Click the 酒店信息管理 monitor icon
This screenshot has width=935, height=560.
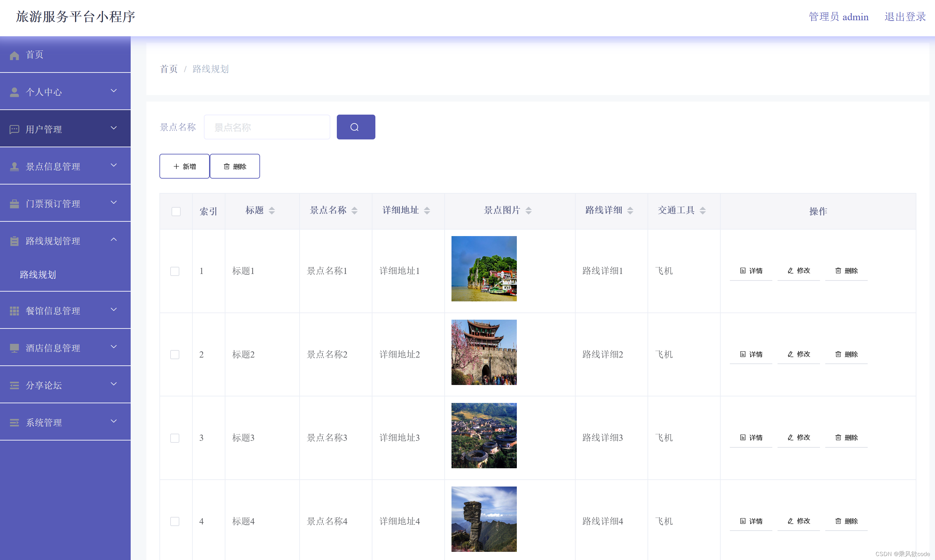[14, 348]
